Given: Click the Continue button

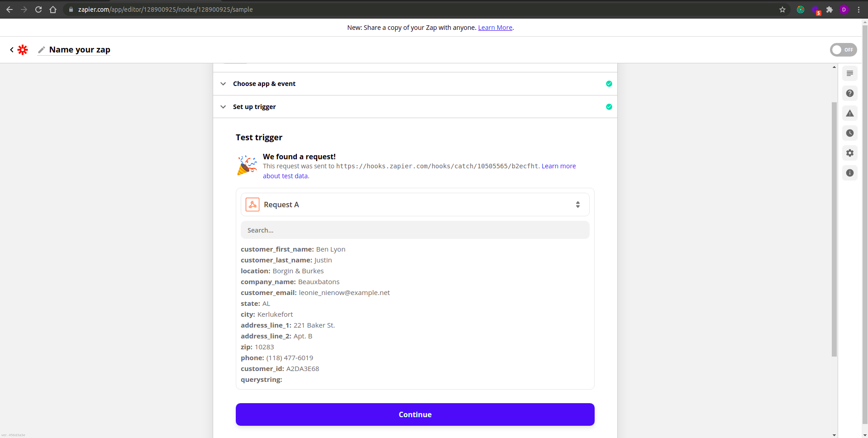Looking at the screenshot, I should (415, 414).
